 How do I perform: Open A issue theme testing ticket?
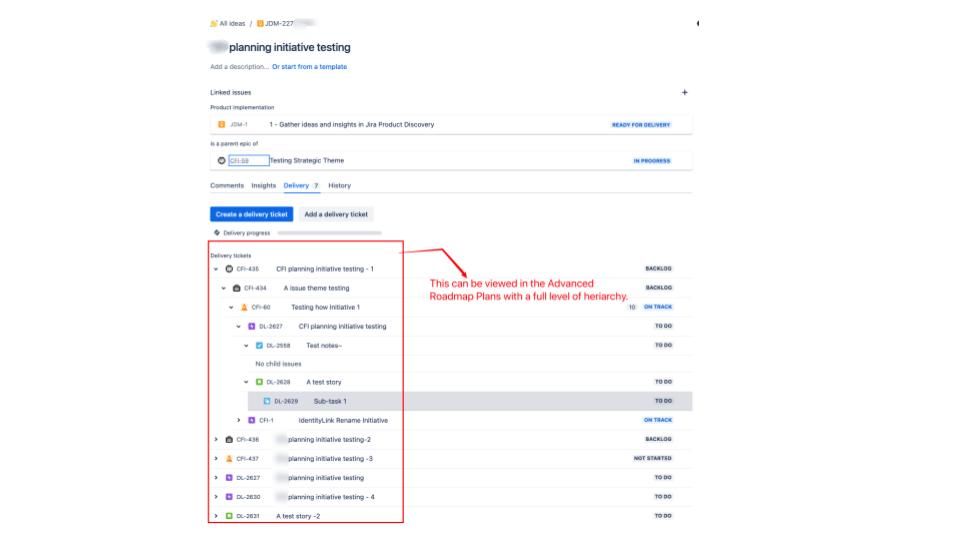click(x=317, y=288)
